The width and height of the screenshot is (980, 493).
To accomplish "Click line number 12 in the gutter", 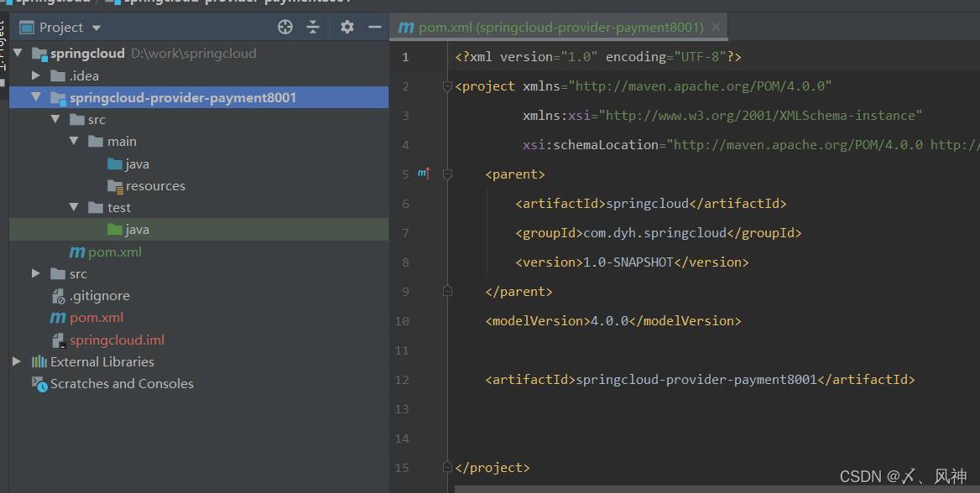I will [402, 380].
